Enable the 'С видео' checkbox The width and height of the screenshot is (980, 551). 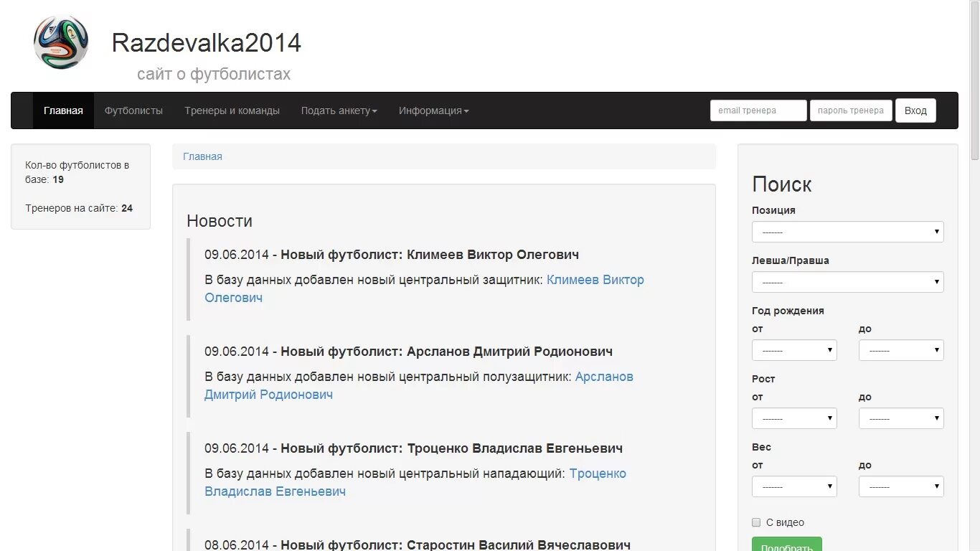tap(756, 522)
